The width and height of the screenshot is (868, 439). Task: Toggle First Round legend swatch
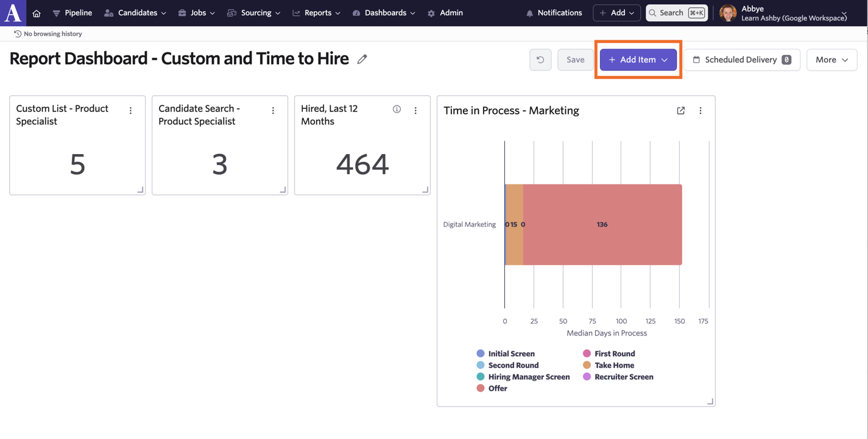[x=587, y=354]
